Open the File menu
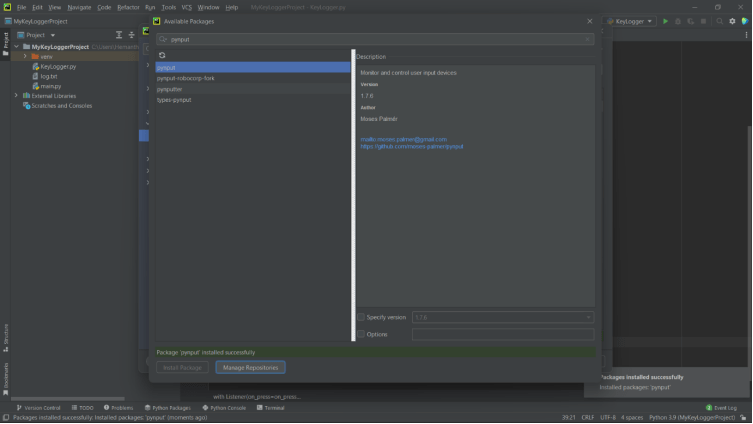 [22, 7]
